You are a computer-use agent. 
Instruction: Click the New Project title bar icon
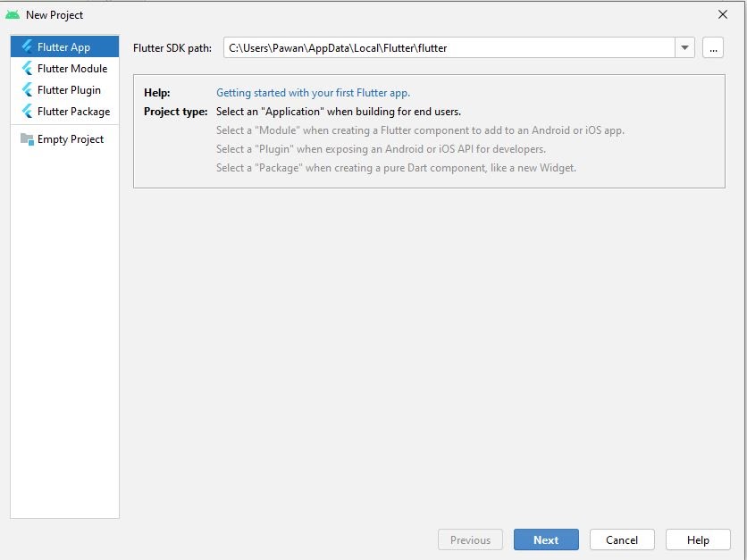(x=13, y=14)
